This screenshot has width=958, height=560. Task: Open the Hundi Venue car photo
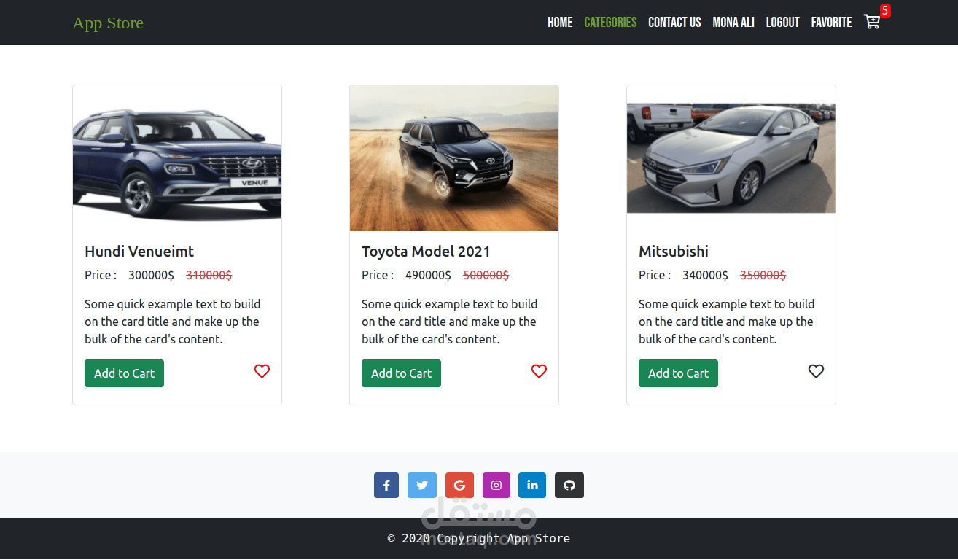(177, 158)
